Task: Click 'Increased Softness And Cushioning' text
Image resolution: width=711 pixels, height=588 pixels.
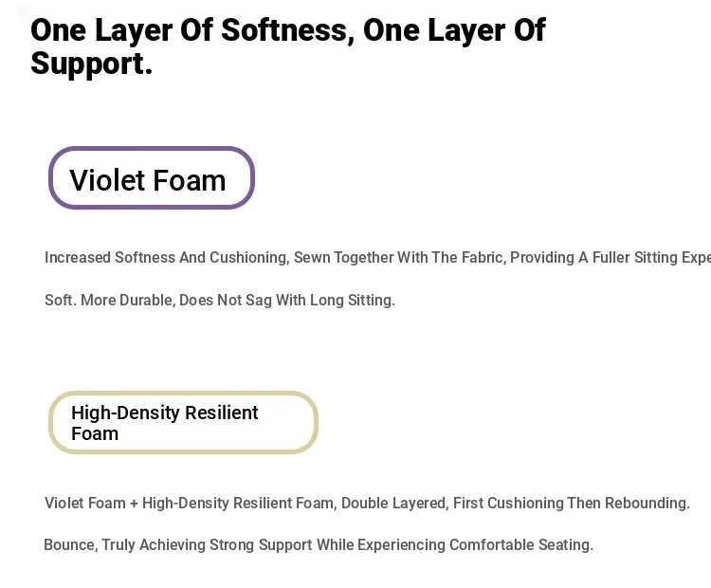Action: click(x=165, y=258)
